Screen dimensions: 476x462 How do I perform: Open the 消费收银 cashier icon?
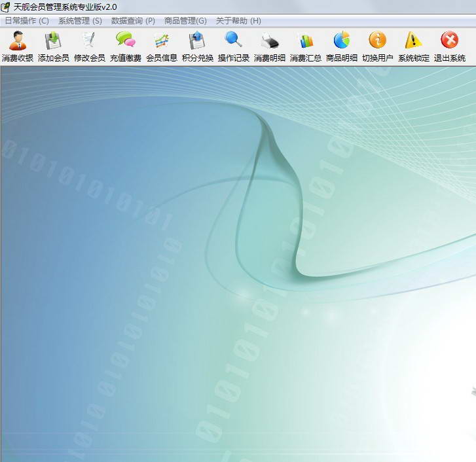click(18, 41)
